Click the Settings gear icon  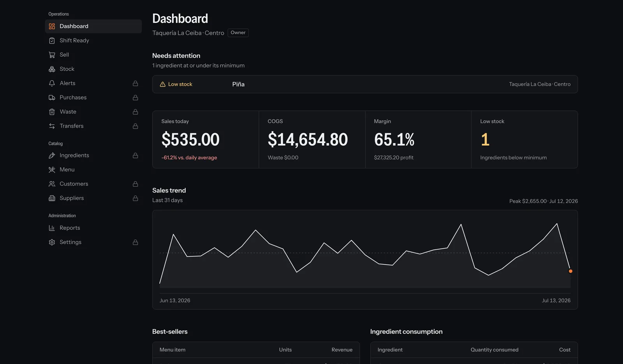click(52, 242)
